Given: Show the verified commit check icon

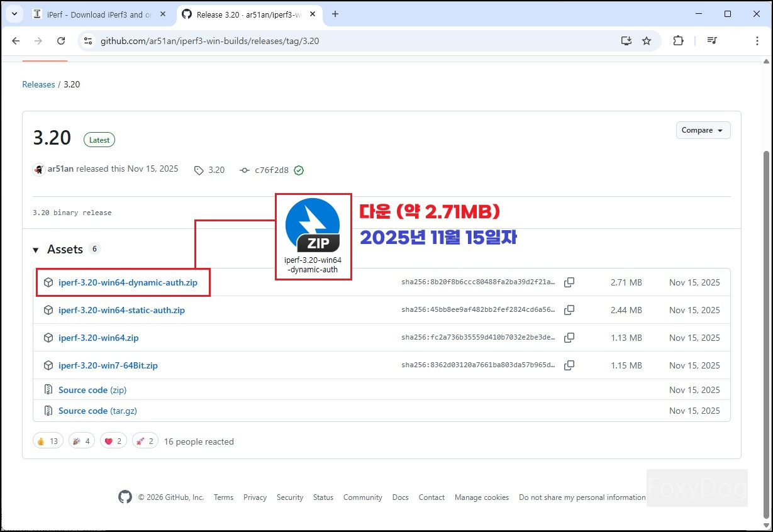Looking at the screenshot, I should pos(299,170).
